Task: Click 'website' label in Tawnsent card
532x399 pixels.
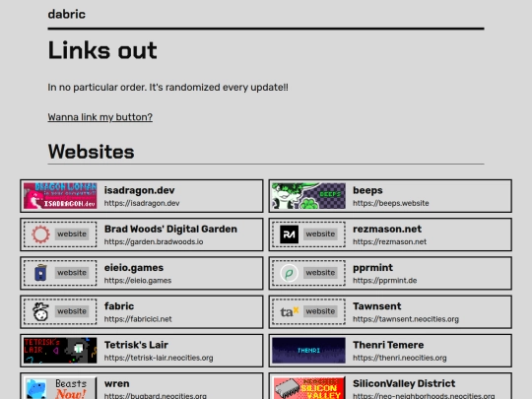Action: [320, 311]
